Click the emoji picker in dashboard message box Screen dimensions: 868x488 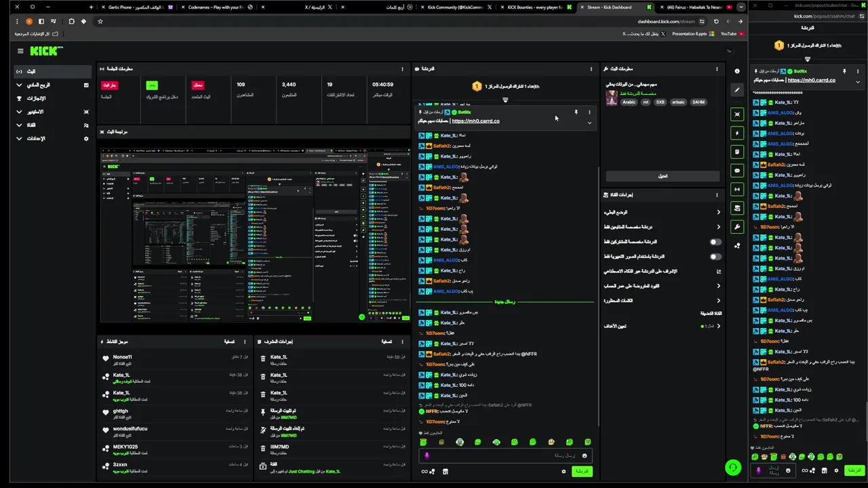585,455
